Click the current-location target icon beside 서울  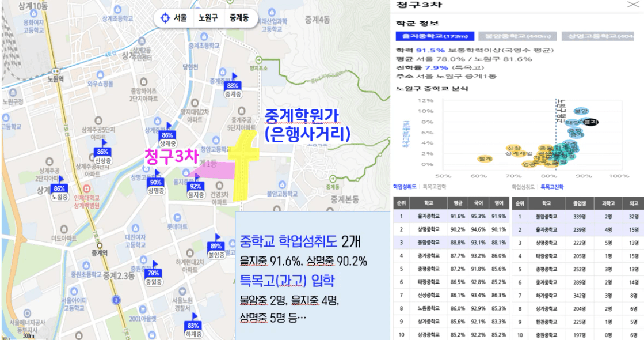165,18
